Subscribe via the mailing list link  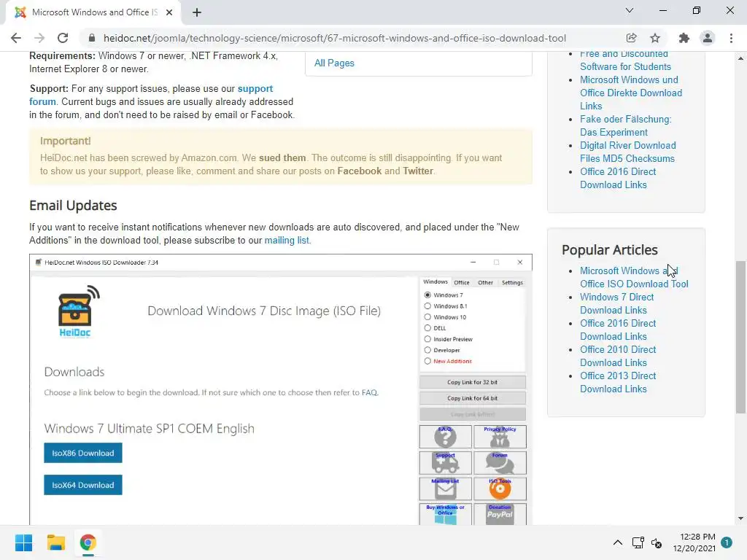[x=287, y=240]
